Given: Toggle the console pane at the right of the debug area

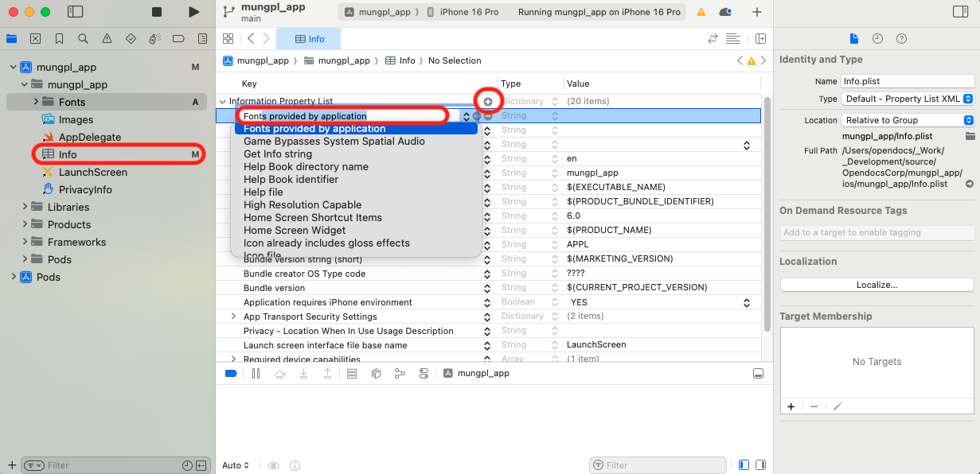Looking at the screenshot, I should [x=761, y=465].
